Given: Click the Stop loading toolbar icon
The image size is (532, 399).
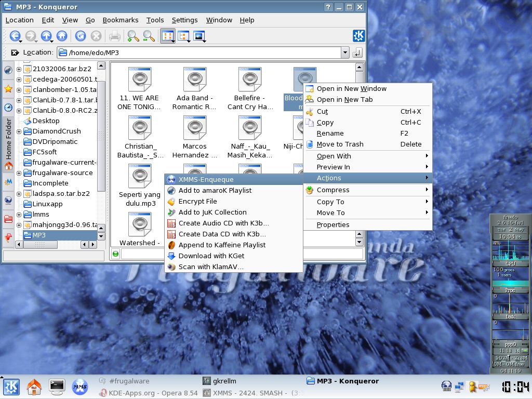Looking at the screenshot, I should click(x=96, y=36).
